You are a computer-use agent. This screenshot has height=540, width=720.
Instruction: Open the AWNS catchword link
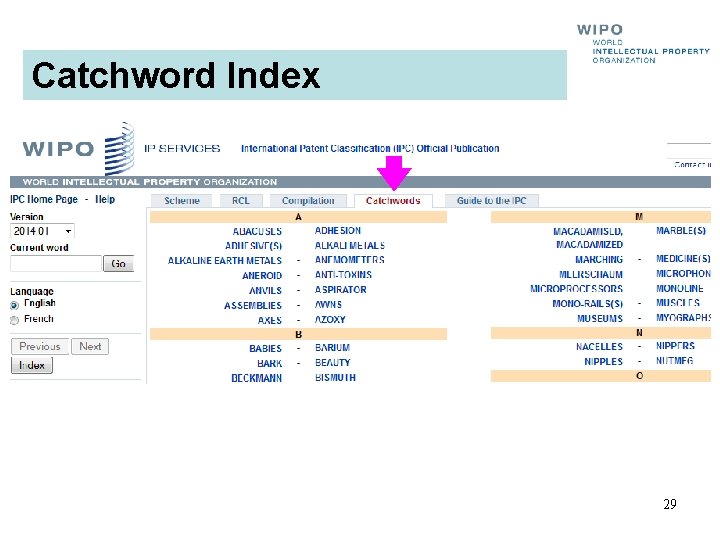pos(328,304)
